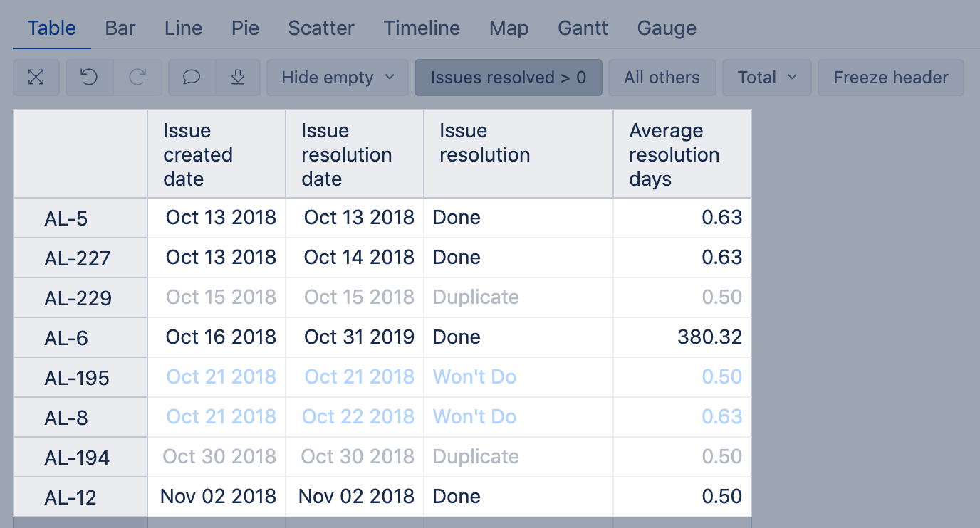Open the comment bubble icon

point(192,78)
